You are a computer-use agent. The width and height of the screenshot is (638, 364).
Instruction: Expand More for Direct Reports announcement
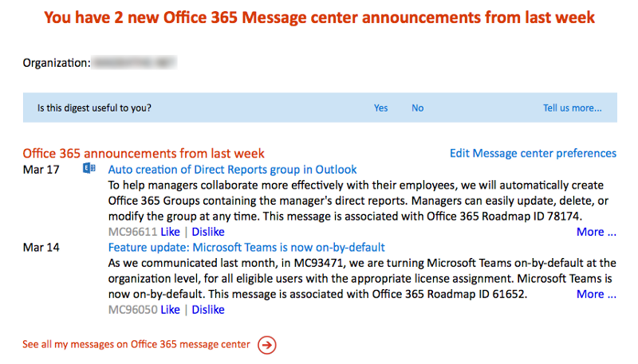coord(596,232)
